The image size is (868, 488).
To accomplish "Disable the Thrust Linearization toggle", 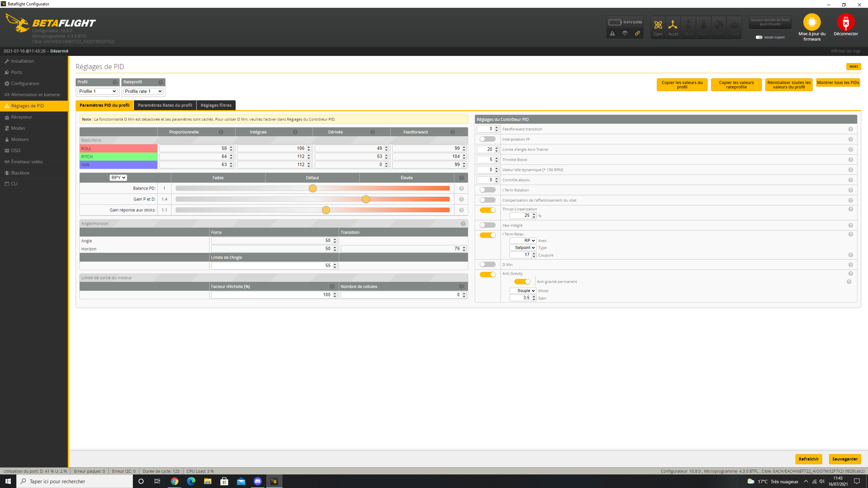I will coord(488,210).
